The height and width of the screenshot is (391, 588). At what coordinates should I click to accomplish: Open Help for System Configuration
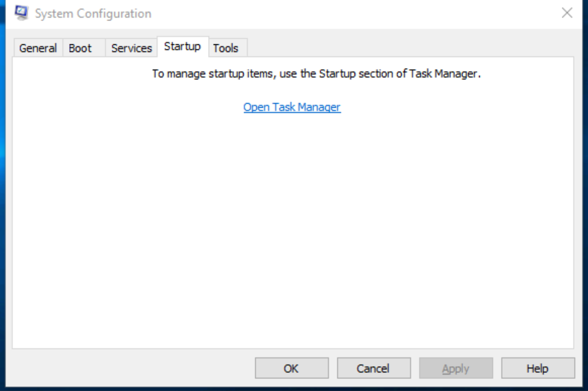[538, 369]
